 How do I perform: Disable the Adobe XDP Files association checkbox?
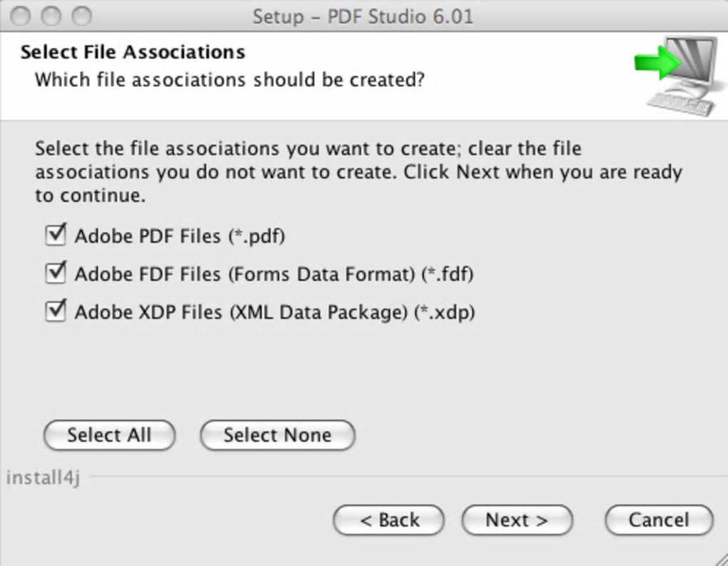tap(56, 311)
